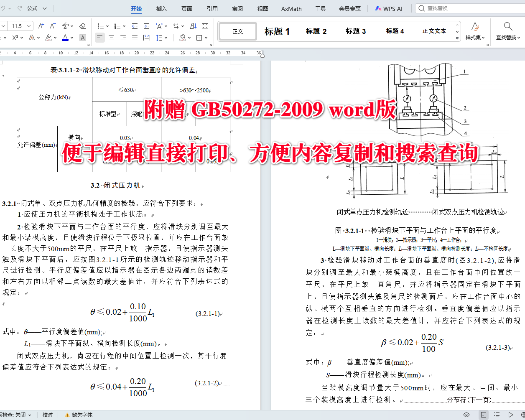Screen dimensions: 525x420
Task: Launch WPS AI
Action: (389, 9)
